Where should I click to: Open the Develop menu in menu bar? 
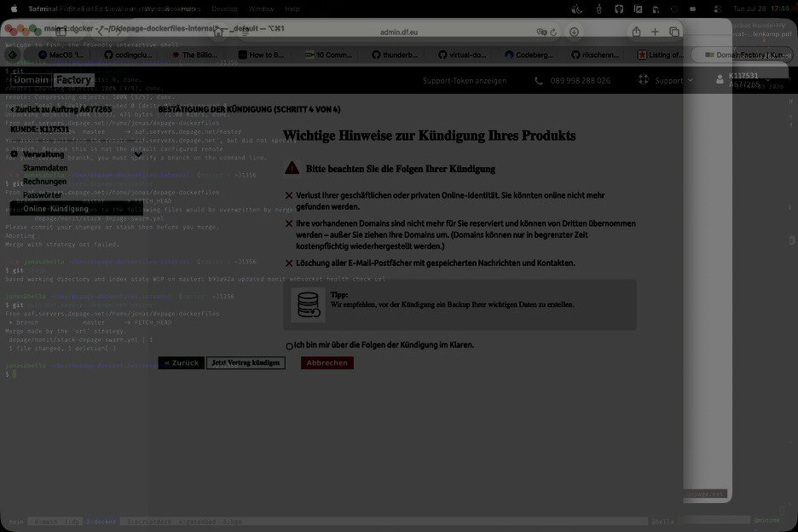click(224, 9)
